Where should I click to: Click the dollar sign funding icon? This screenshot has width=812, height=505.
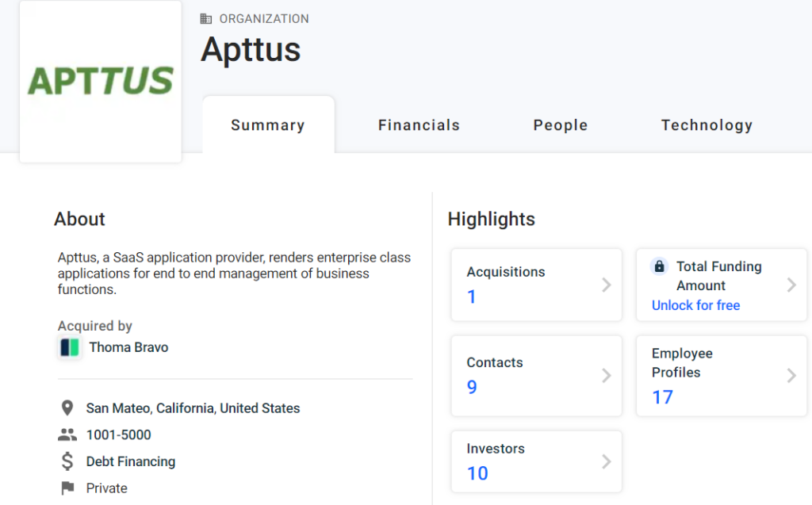67,461
